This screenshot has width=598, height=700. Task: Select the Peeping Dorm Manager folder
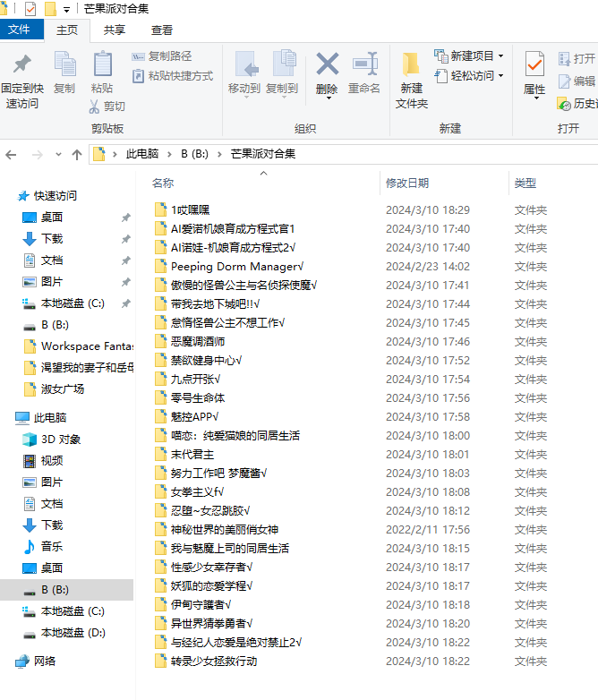tap(236, 267)
